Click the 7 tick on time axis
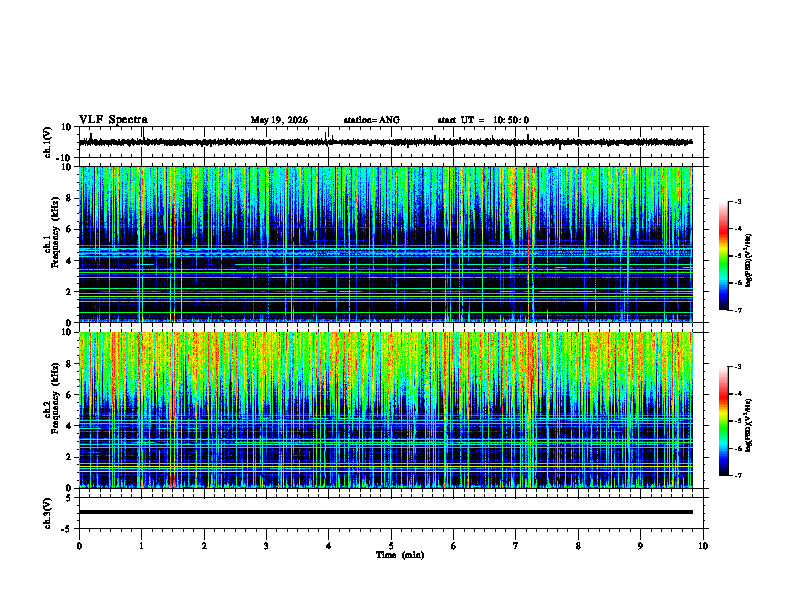792x612 pixels. pyautogui.click(x=516, y=546)
